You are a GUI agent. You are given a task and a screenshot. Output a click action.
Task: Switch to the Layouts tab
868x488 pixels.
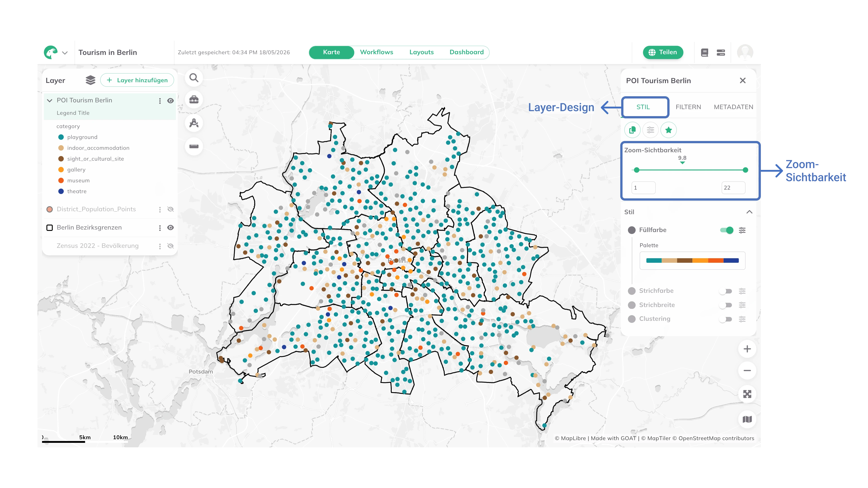(421, 52)
